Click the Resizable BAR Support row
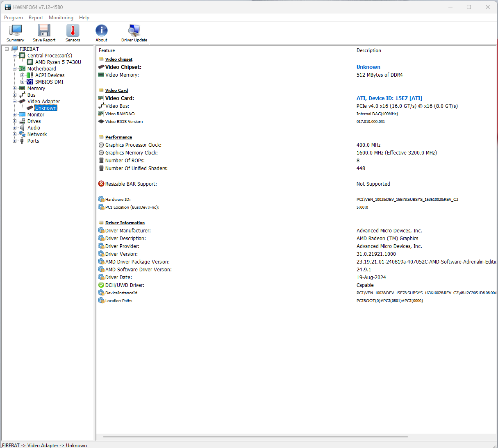Screen dimensions: 498x448 131,184
